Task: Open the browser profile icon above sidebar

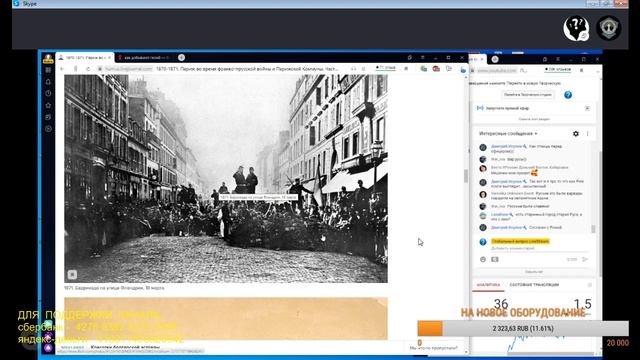Action: click(48, 58)
